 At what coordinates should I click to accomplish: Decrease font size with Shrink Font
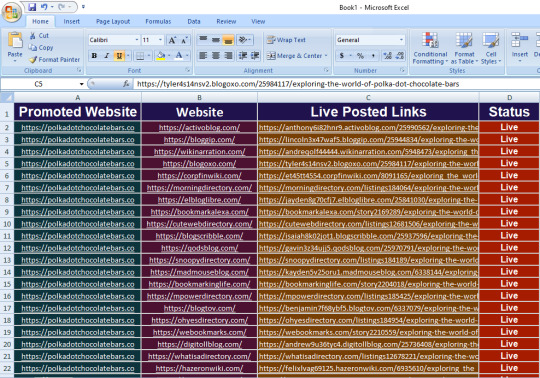(x=184, y=40)
